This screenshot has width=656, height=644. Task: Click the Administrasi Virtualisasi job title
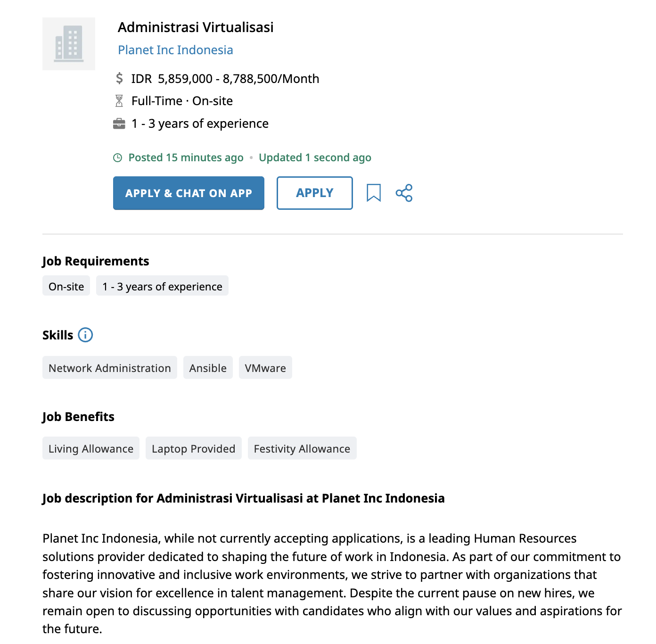point(196,27)
